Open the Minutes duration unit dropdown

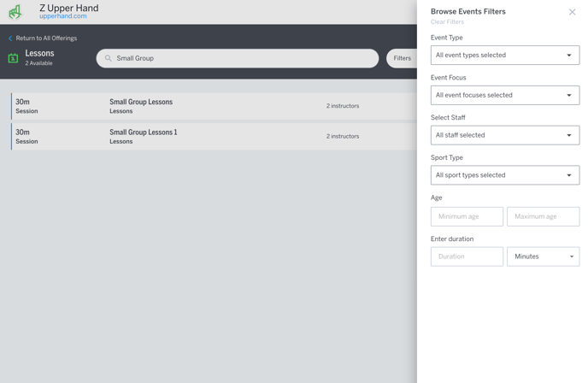(543, 256)
